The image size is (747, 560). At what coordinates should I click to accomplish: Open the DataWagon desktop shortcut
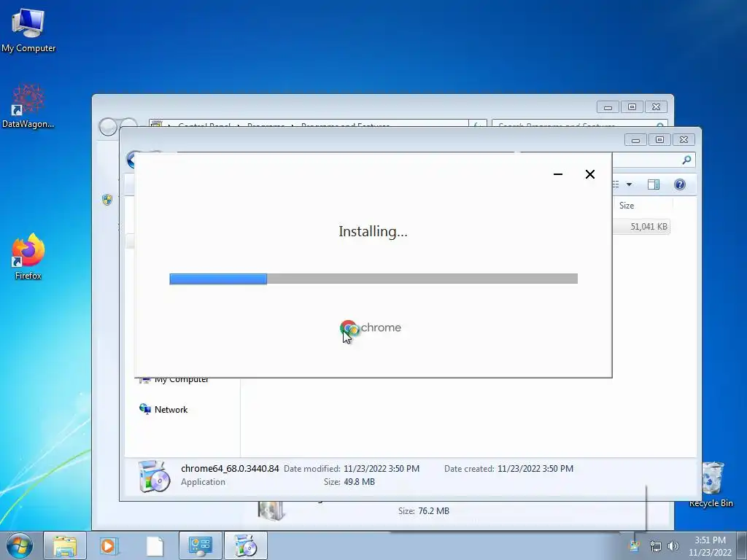pos(28,106)
